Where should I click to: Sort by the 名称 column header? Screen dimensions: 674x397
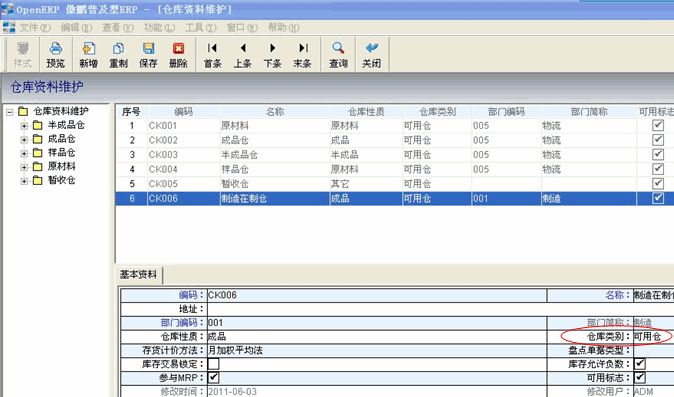[x=275, y=112]
